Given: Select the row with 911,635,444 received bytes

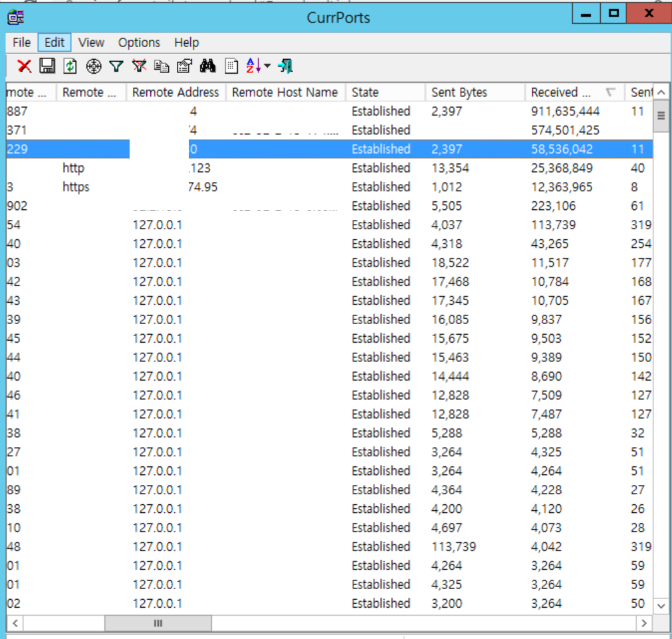Looking at the screenshot, I should pyautogui.click(x=329, y=112).
